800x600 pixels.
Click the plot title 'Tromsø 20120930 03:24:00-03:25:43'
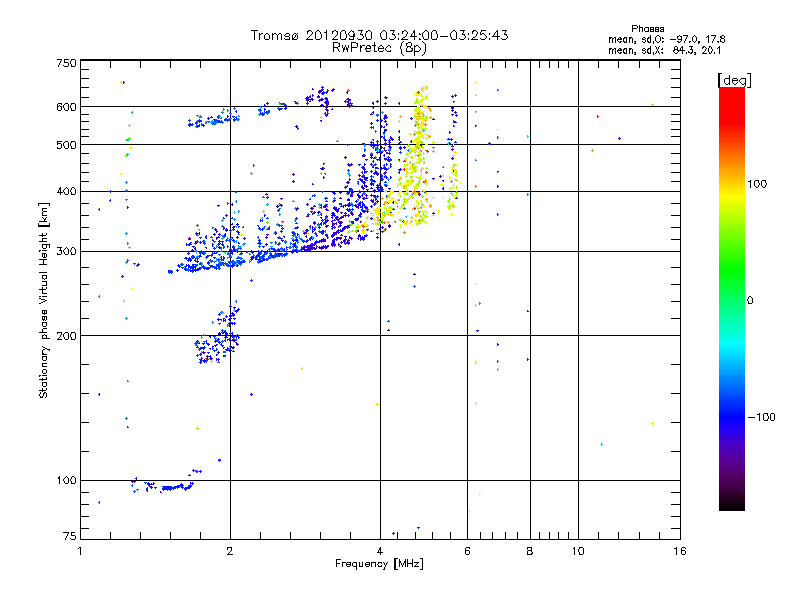(x=379, y=35)
